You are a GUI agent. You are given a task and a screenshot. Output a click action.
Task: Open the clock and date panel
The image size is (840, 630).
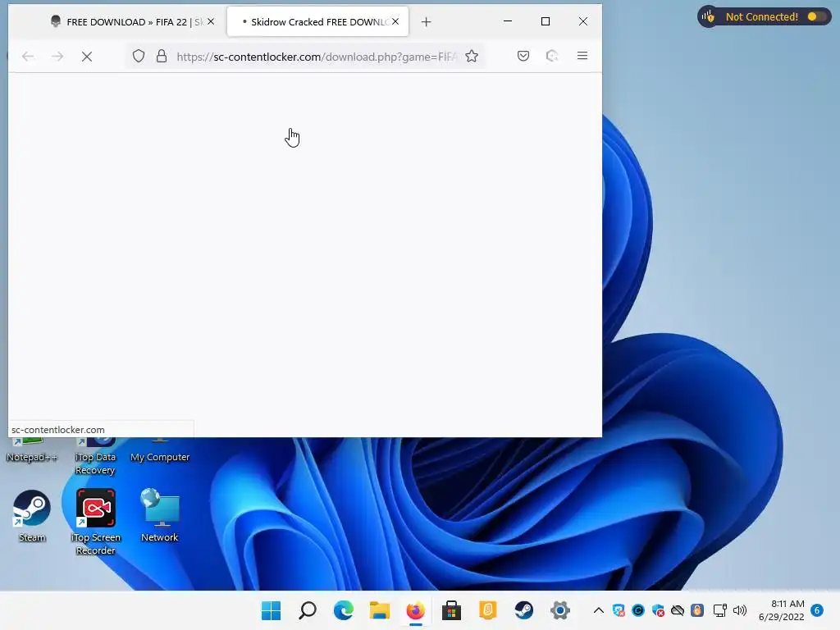coord(781,610)
